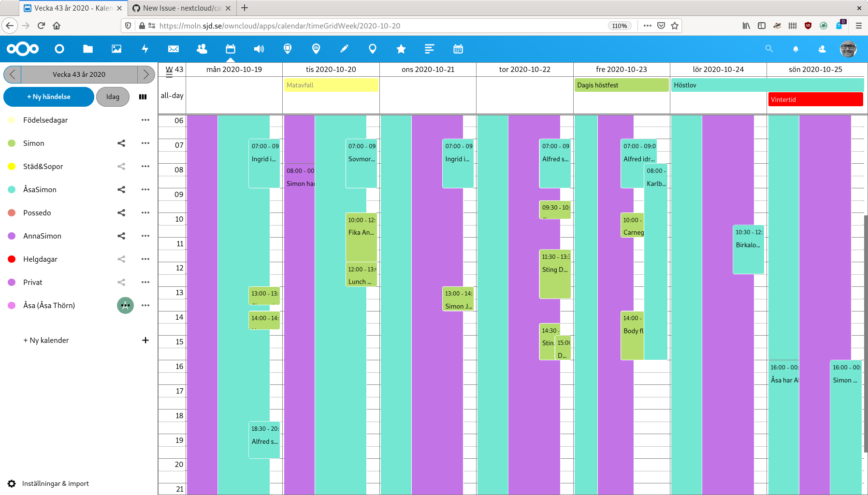Toggle visibility of Simon calendar
The height and width of the screenshot is (495, 868).
click(x=12, y=143)
